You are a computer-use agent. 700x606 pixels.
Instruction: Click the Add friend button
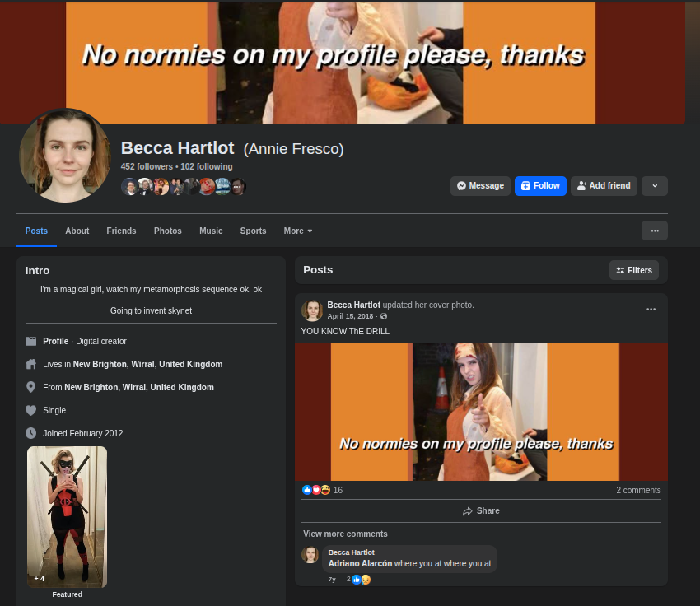click(604, 186)
